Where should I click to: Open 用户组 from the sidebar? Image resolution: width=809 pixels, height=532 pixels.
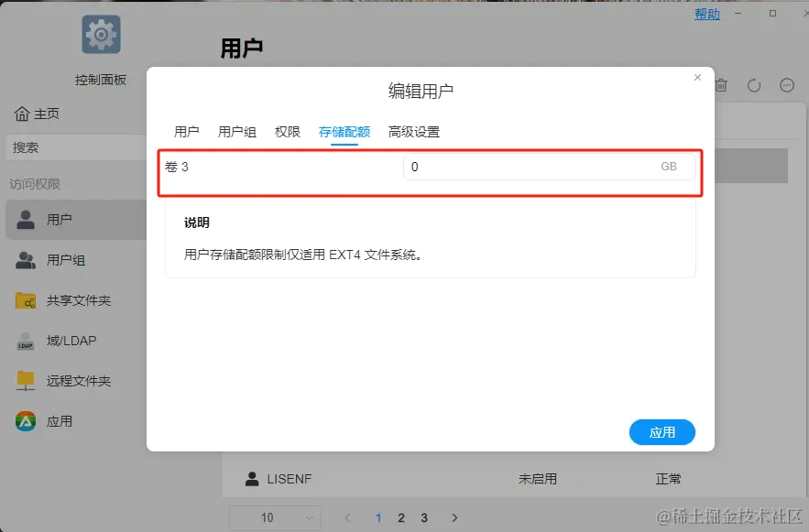pos(26,260)
